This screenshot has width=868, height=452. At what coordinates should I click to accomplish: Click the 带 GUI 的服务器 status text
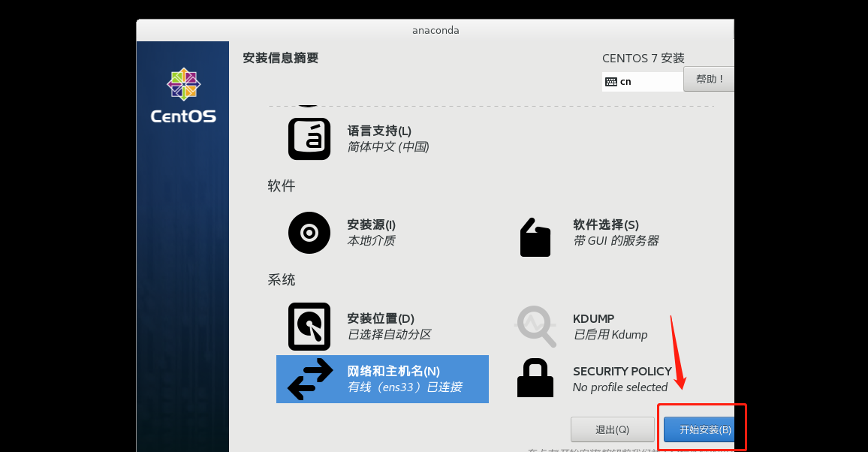coord(616,241)
